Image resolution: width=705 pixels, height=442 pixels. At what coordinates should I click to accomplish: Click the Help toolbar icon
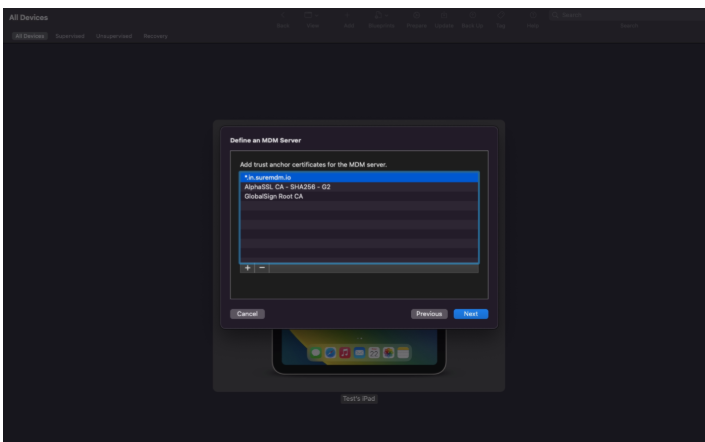point(533,16)
